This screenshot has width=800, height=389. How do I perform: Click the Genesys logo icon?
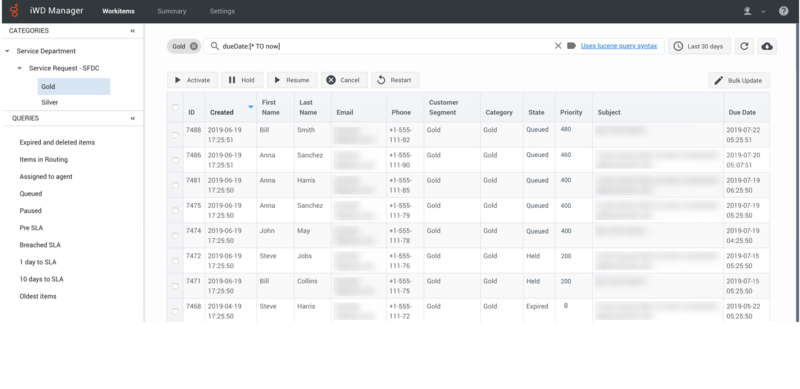point(14,11)
